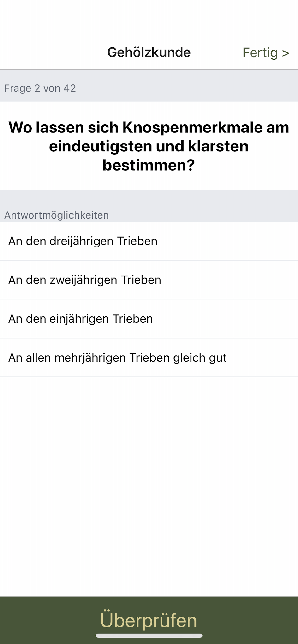Mark the two-year shoots answer row

(x=149, y=280)
